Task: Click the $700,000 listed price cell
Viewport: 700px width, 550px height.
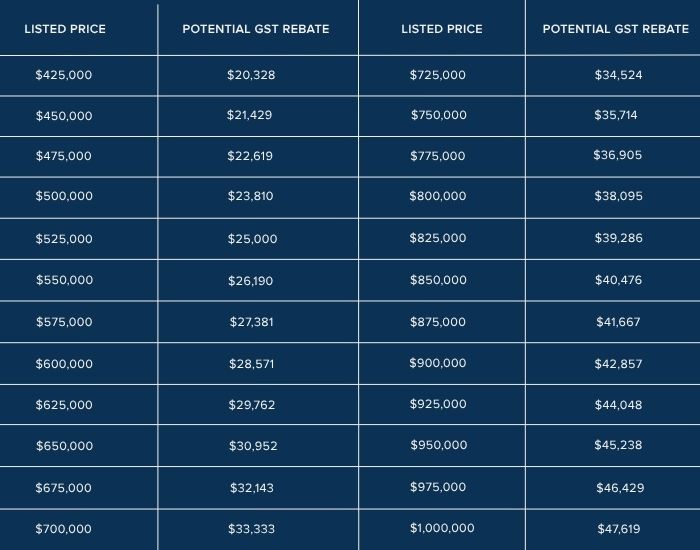Action: coord(64,529)
